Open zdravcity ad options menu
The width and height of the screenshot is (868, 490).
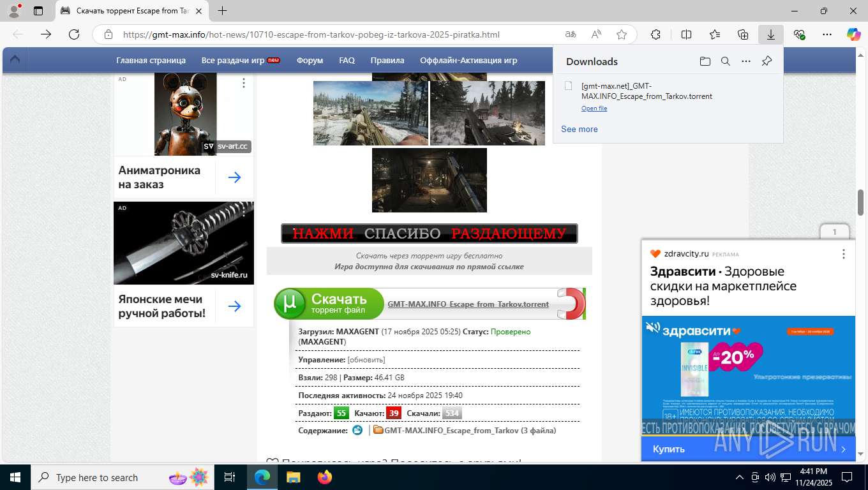pyautogui.click(x=843, y=254)
